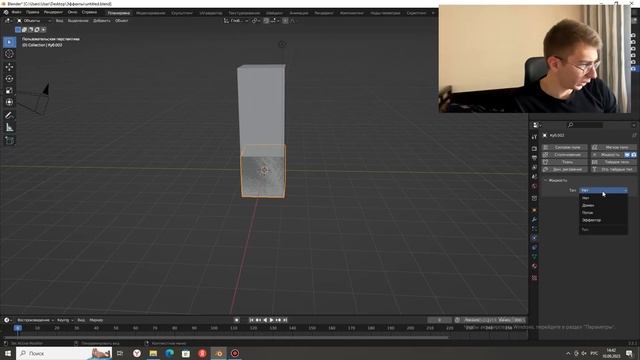Open the Scene properties tab
The width and height of the screenshot is (640, 360).
coord(534,177)
